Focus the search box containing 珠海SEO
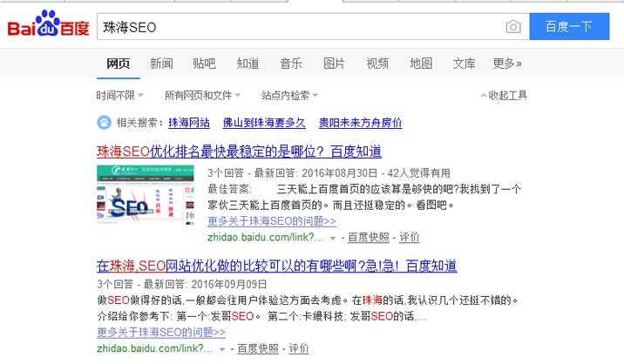The height and width of the screenshot is (364, 624). click(313, 26)
